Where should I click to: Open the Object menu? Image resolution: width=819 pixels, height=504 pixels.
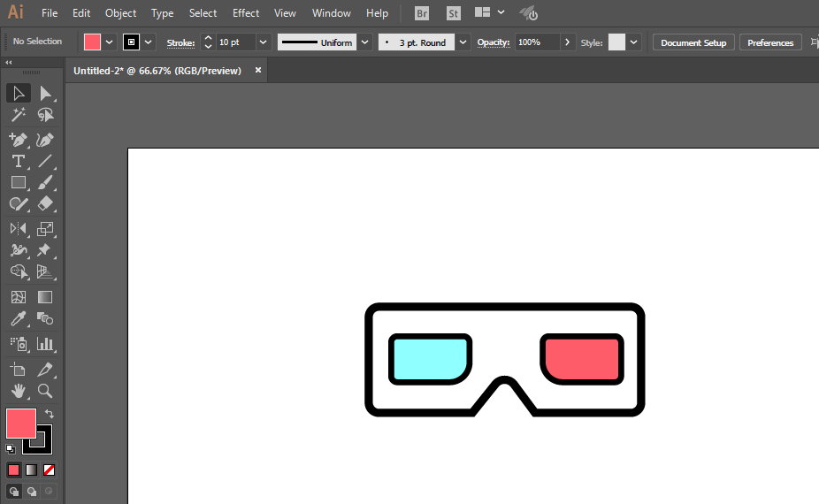(x=120, y=13)
